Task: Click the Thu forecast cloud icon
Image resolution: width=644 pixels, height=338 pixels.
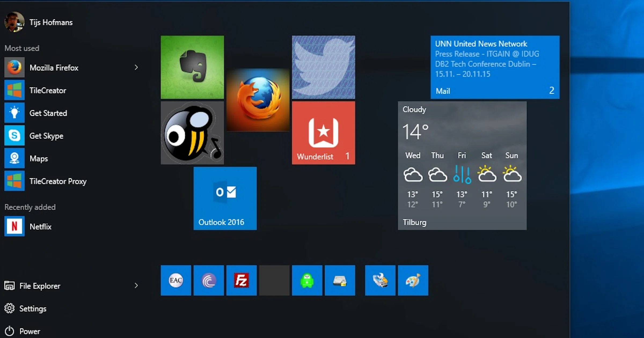Action: pyautogui.click(x=438, y=175)
